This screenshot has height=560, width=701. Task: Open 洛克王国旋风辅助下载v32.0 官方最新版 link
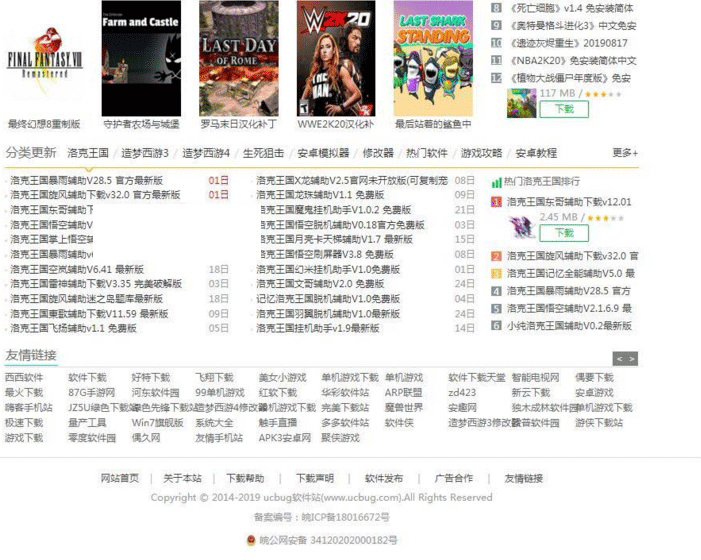pos(95,195)
